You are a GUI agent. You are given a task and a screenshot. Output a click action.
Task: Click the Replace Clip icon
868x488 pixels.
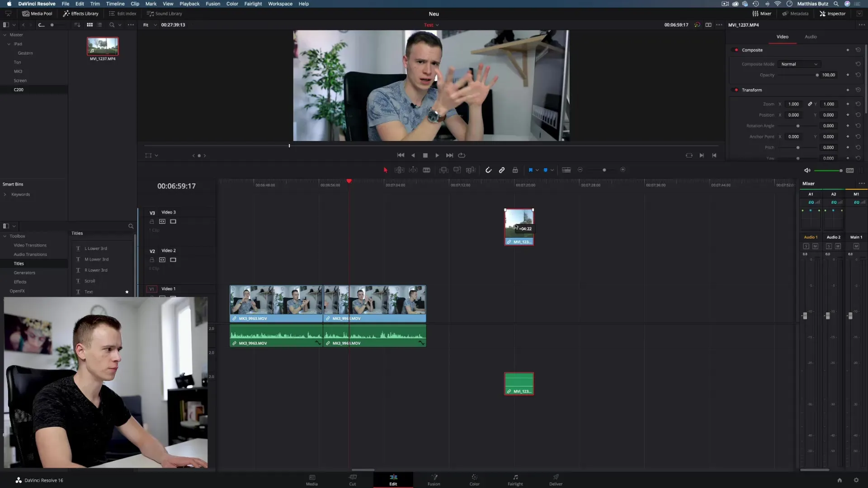click(471, 170)
